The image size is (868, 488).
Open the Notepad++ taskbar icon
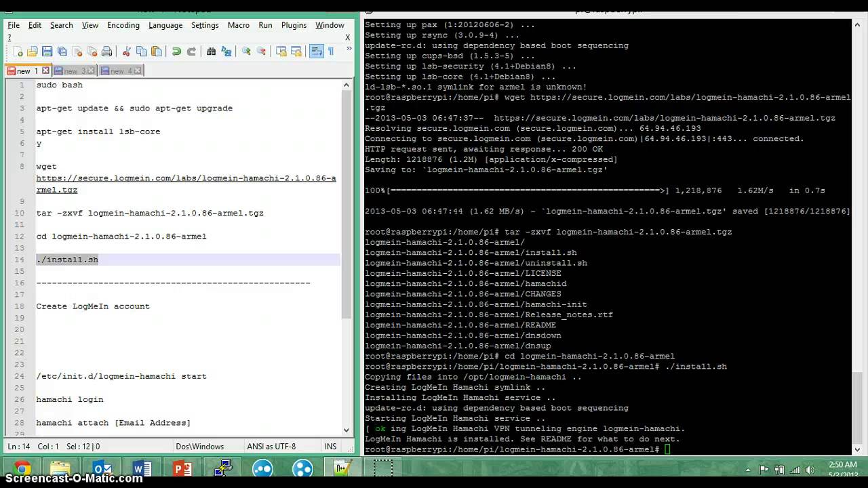coord(342,469)
